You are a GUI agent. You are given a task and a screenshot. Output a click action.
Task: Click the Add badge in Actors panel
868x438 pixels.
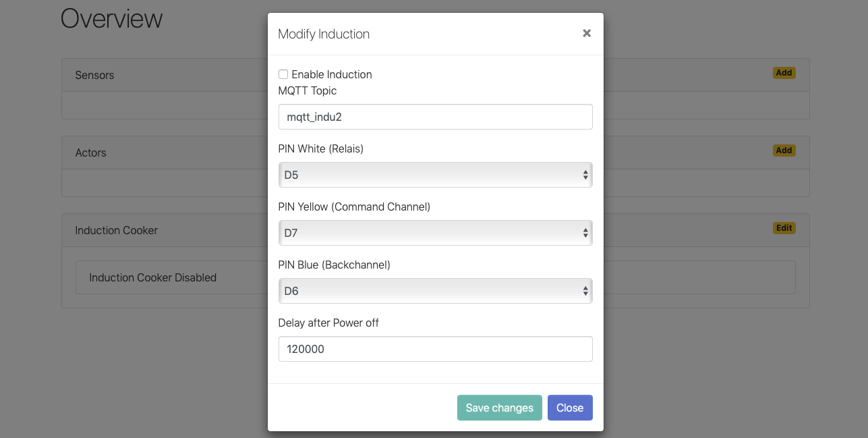tap(784, 150)
